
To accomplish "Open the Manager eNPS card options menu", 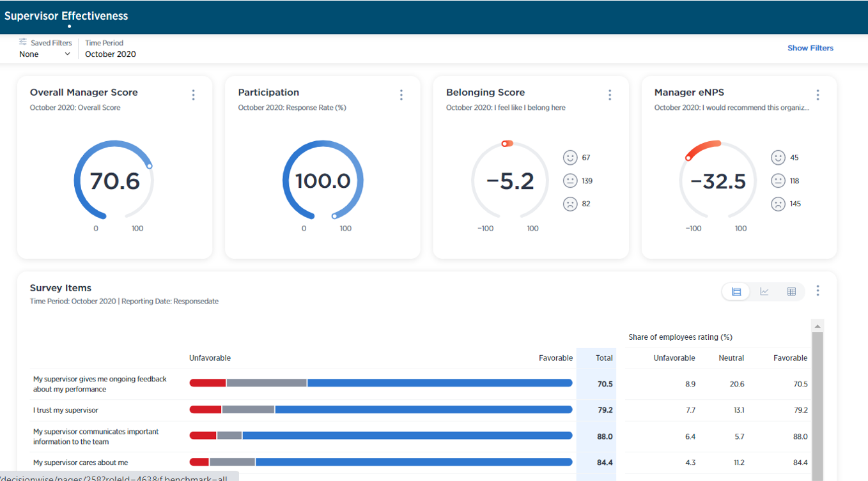I will click(x=818, y=95).
